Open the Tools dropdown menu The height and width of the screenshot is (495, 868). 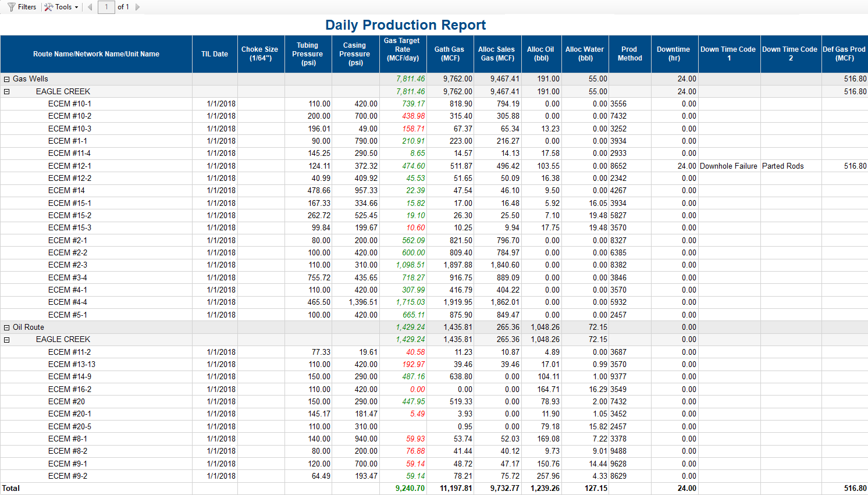(x=61, y=7)
